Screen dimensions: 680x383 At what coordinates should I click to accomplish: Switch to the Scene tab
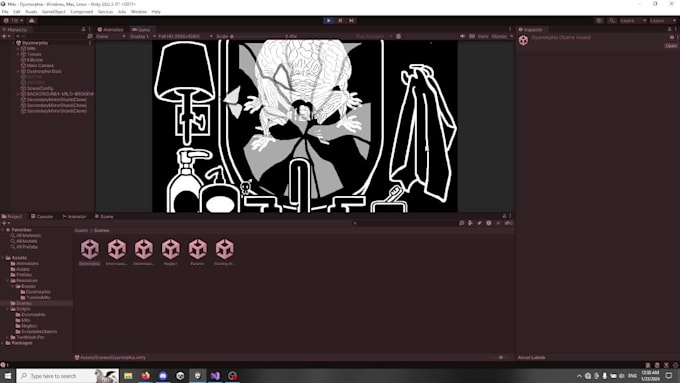(x=104, y=216)
